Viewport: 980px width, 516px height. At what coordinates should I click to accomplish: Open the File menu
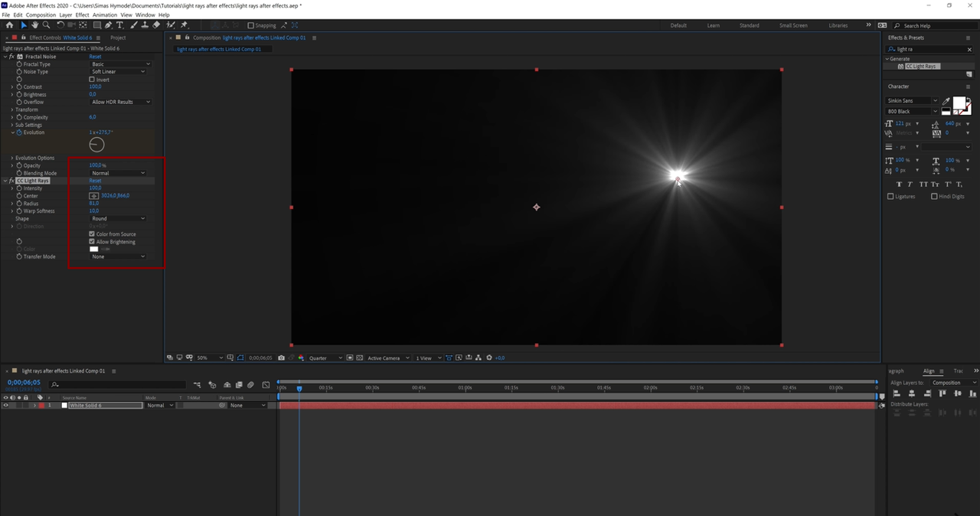(6, 15)
